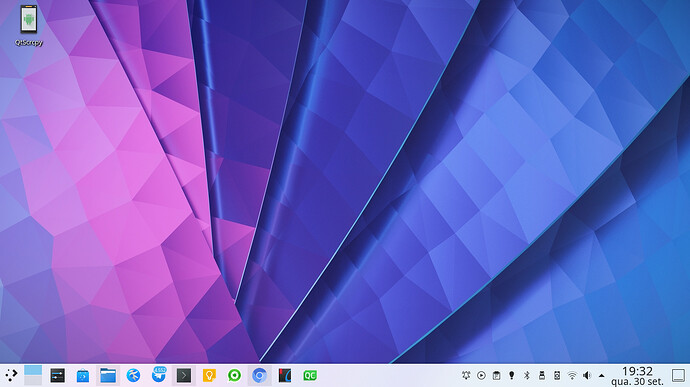The image size is (690, 387).
Task: Open the Wi-Fi networks tray icon
Action: [x=572, y=376]
